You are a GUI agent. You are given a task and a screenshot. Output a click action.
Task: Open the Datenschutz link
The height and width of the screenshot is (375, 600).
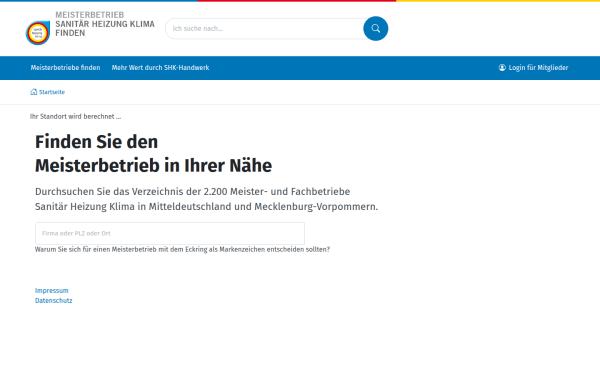coord(54,300)
